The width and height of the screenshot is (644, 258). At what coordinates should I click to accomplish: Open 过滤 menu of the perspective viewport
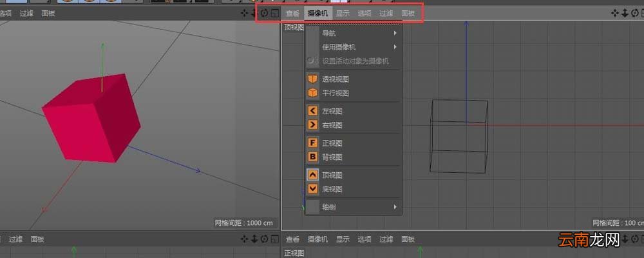pyautogui.click(x=26, y=13)
